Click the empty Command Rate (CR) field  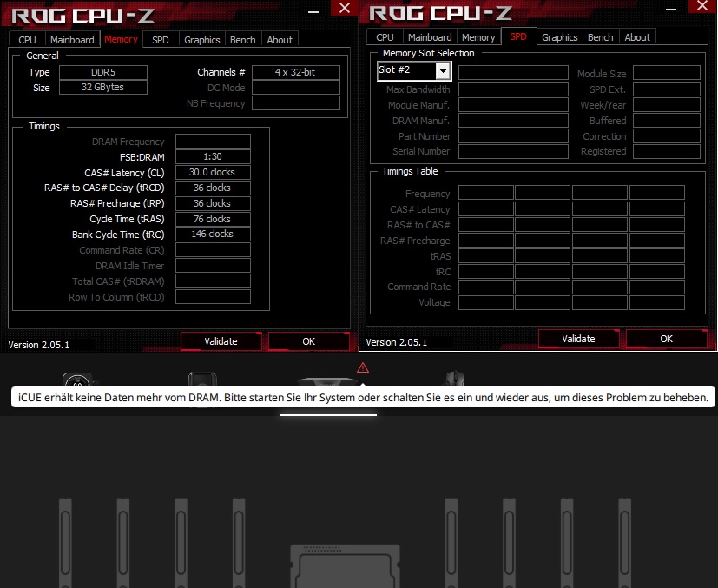tap(213, 249)
